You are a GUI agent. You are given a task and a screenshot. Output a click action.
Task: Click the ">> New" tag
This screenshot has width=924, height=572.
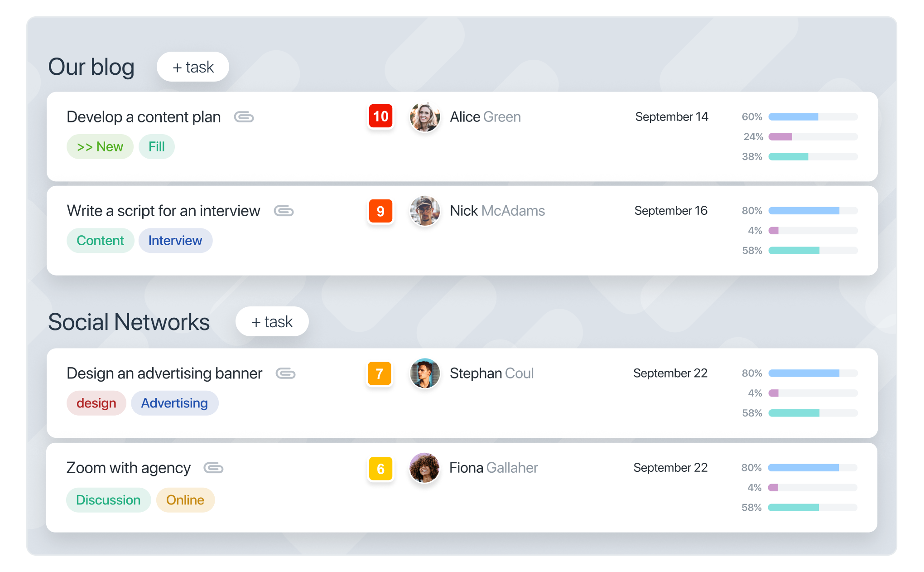pos(100,147)
